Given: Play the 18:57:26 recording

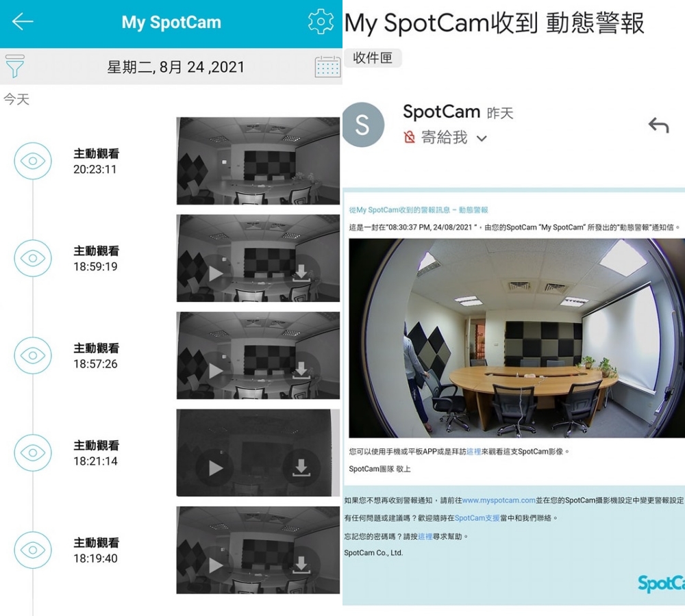Looking at the screenshot, I should coord(214,371).
